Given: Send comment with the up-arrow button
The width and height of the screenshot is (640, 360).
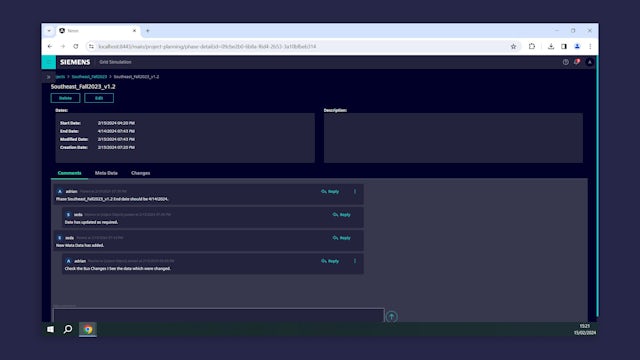Looking at the screenshot, I should coord(391,316).
